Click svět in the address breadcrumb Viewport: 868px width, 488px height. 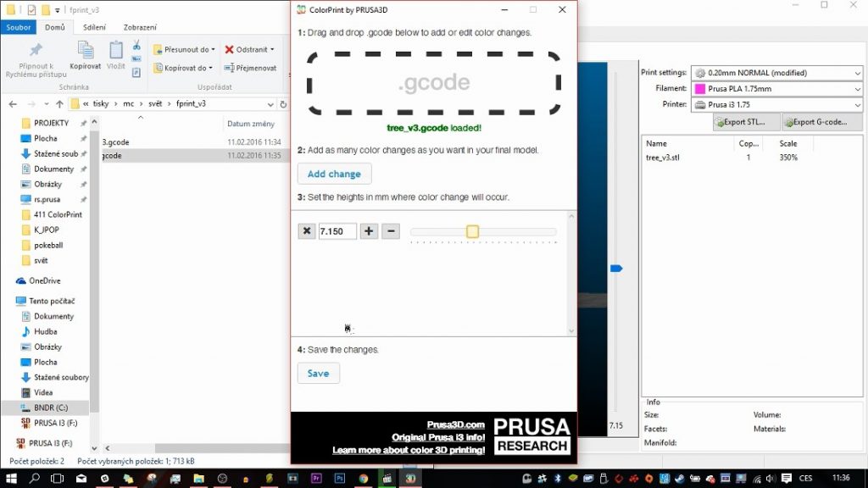[x=155, y=103]
